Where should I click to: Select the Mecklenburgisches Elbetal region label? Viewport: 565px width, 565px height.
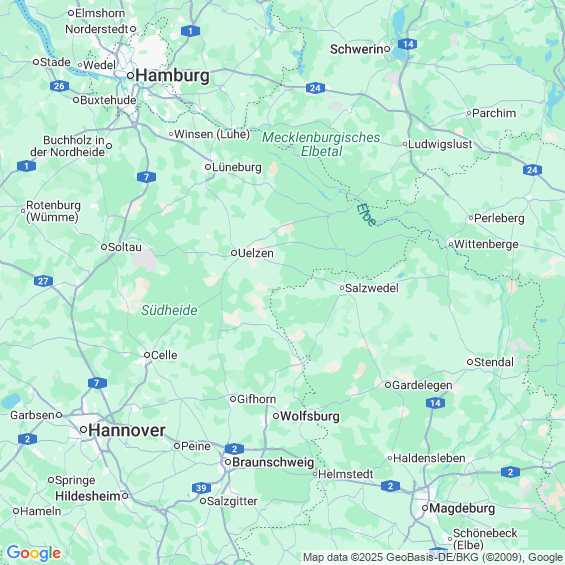(x=321, y=144)
